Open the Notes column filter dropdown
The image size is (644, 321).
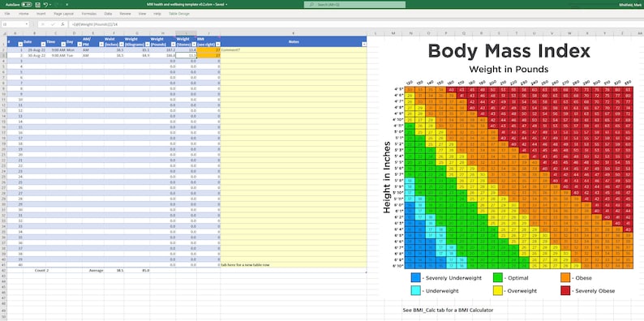[x=364, y=44]
